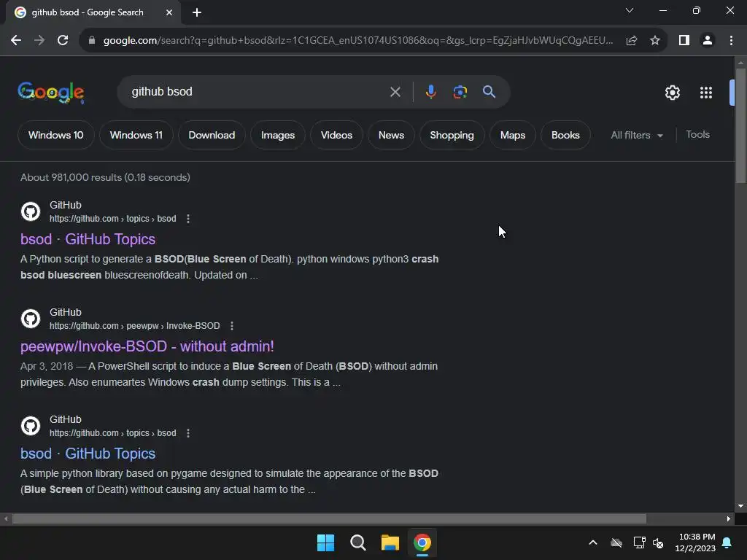The height and width of the screenshot is (560, 747).
Task: Filter results by Windows 10
Action: pyautogui.click(x=55, y=135)
